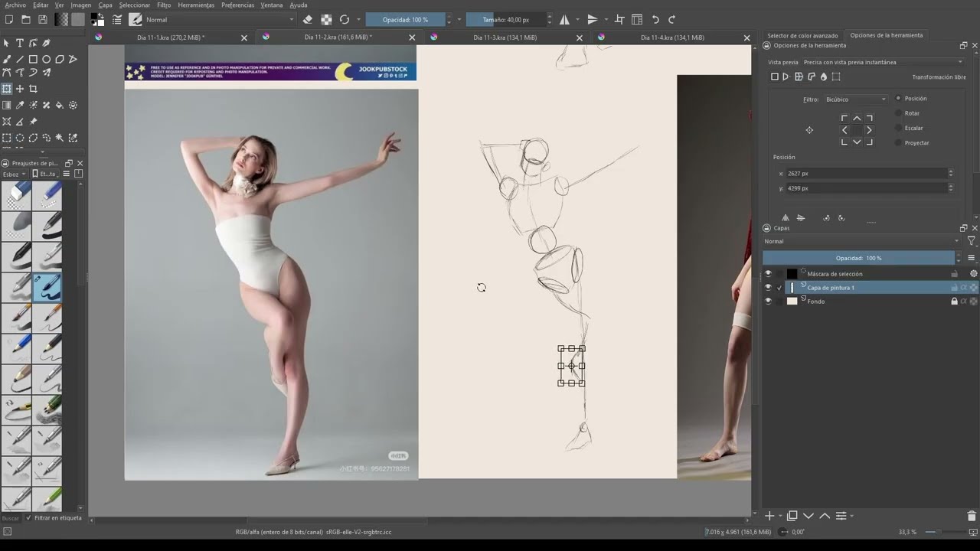Click the Liquify transform mode icon

pyautogui.click(x=824, y=77)
